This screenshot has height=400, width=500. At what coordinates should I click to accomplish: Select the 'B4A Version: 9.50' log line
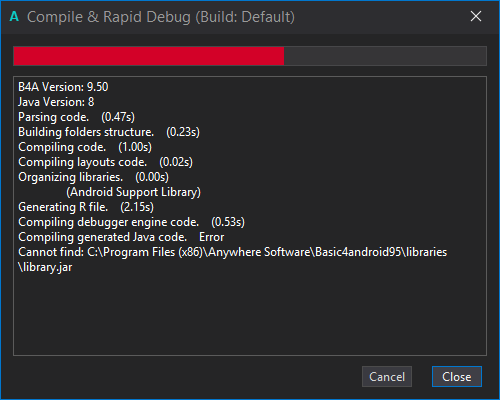63,87
